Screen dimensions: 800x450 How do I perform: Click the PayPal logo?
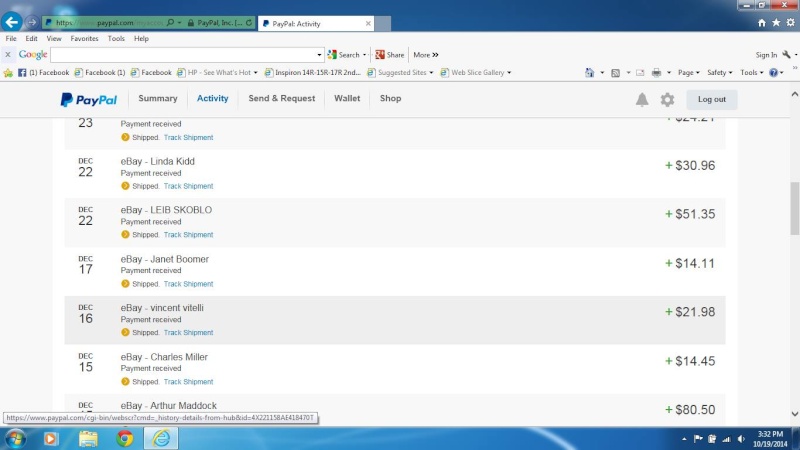click(89, 99)
